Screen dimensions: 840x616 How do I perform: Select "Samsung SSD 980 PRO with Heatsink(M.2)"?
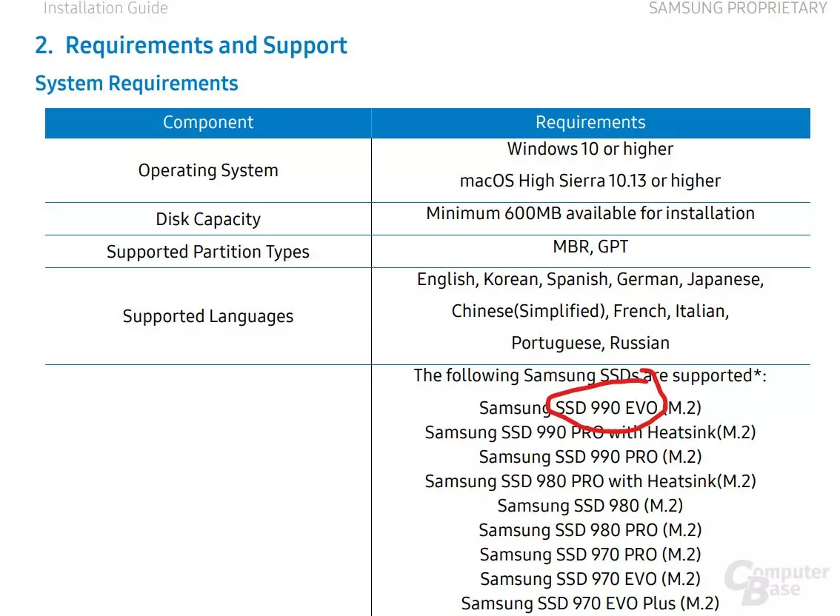(590, 481)
